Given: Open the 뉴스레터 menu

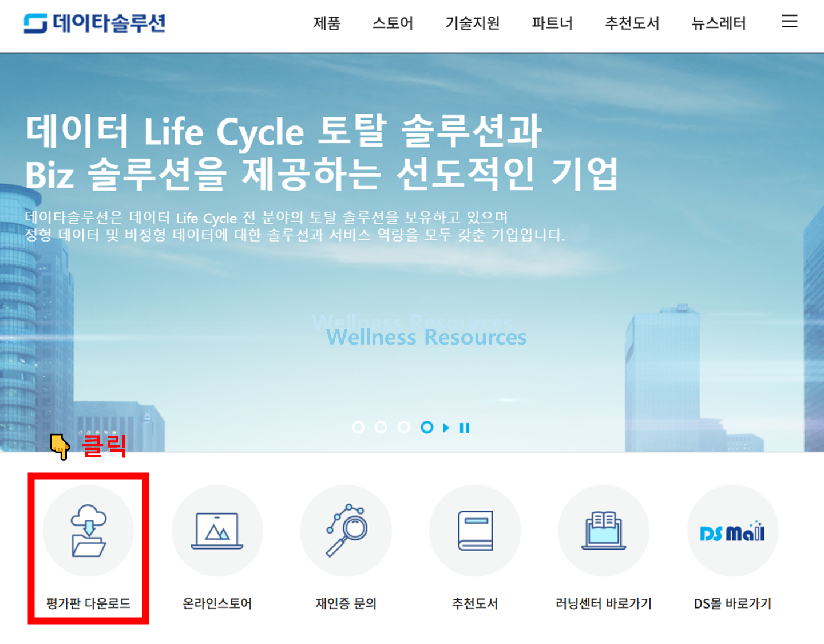Looking at the screenshot, I should point(719,23).
